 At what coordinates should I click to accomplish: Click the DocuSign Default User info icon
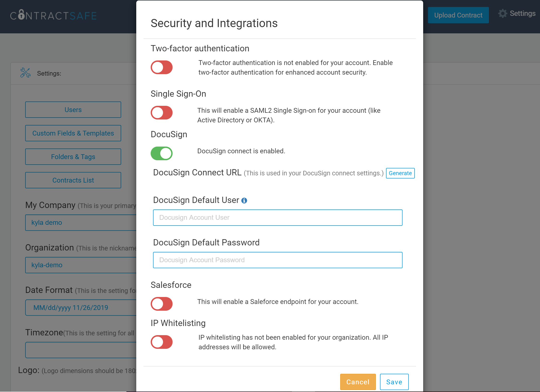[244, 200]
